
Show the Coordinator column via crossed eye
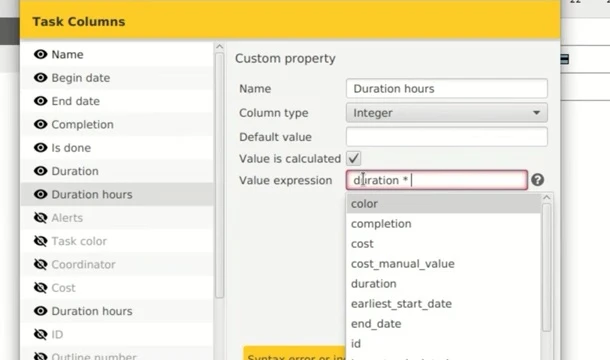pyautogui.click(x=40, y=265)
